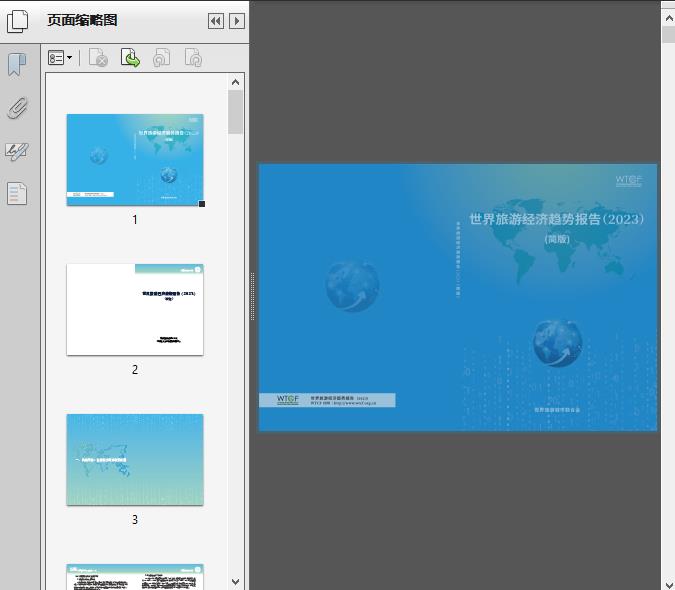
Task: Click page number label 3
Action: (x=135, y=520)
